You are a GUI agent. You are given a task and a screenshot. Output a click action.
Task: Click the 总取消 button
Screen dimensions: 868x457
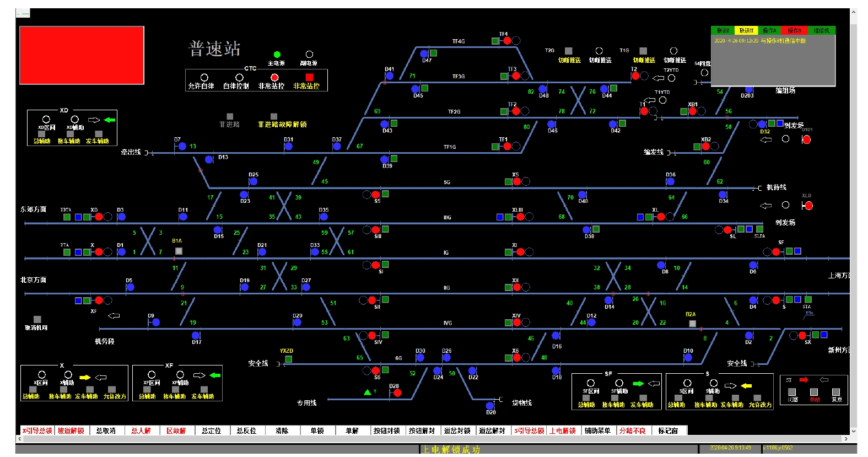(106, 431)
